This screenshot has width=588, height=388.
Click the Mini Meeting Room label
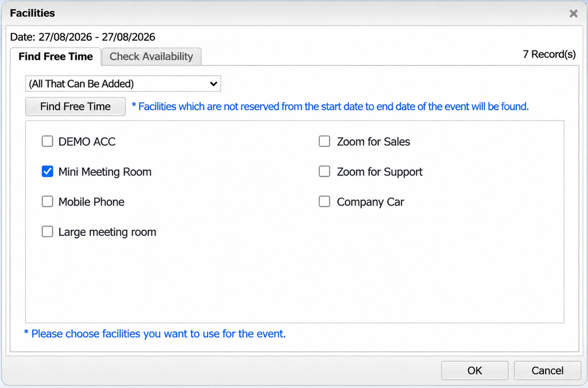(x=105, y=172)
